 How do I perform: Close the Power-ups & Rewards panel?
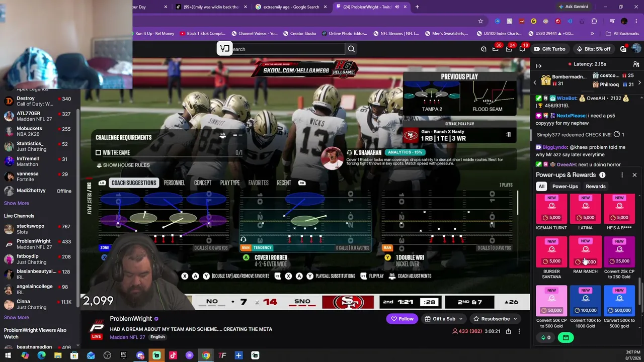pos(634,175)
